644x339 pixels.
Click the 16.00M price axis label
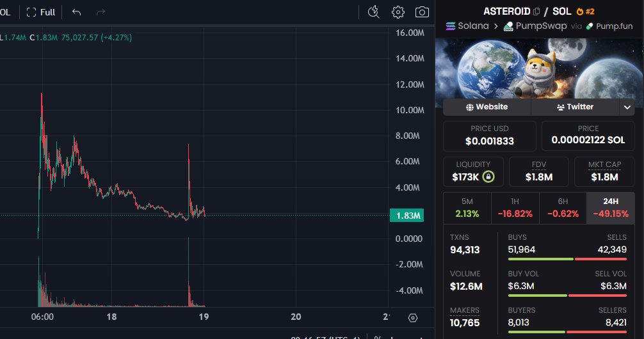pyautogui.click(x=410, y=33)
